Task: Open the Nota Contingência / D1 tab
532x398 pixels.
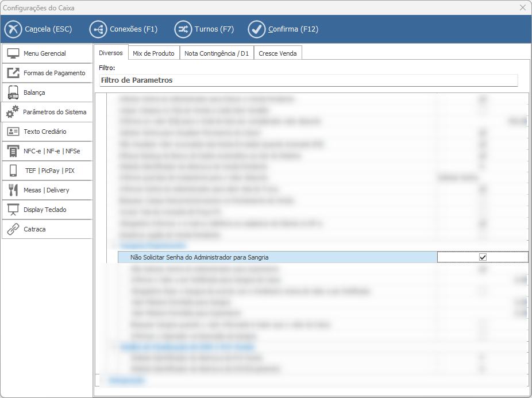Action: click(217, 53)
